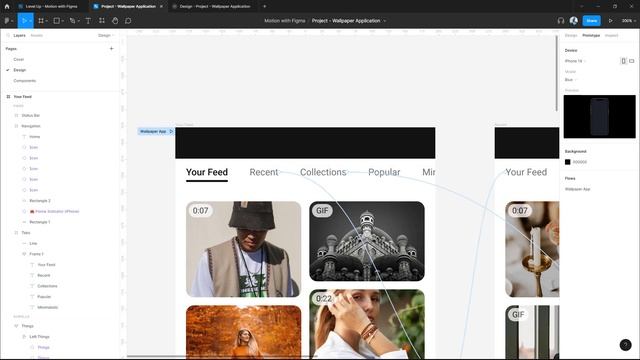Click the Wallpaper App flow label on canvas
Screen dimensions: 640x360
[x=153, y=131]
